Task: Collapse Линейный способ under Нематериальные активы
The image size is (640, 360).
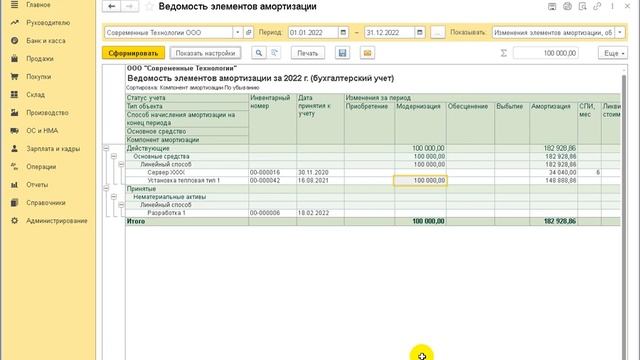Action: click(x=121, y=204)
